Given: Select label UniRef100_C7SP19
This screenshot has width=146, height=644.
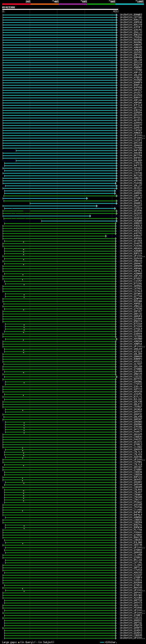Looking at the screenshot, I should click(131, 570).
